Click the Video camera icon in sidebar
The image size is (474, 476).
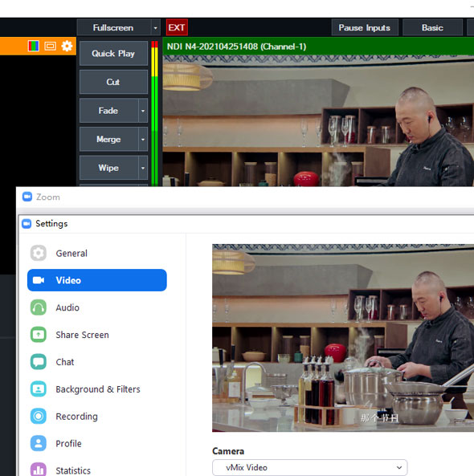[x=39, y=280]
